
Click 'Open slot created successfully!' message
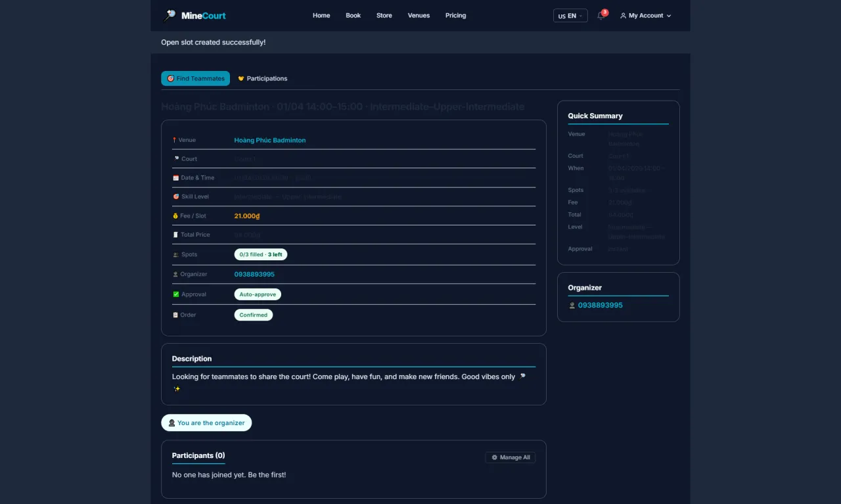coord(214,42)
